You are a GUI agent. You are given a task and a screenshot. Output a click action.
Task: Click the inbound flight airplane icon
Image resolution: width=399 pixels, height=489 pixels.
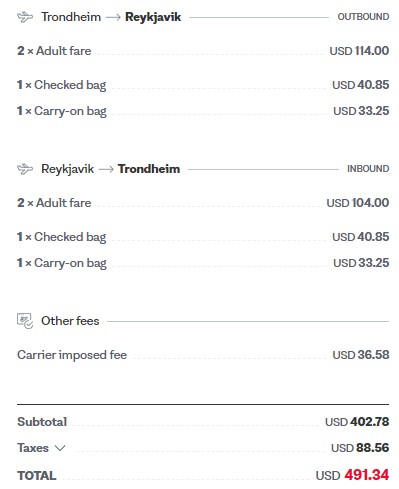click(x=25, y=169)
